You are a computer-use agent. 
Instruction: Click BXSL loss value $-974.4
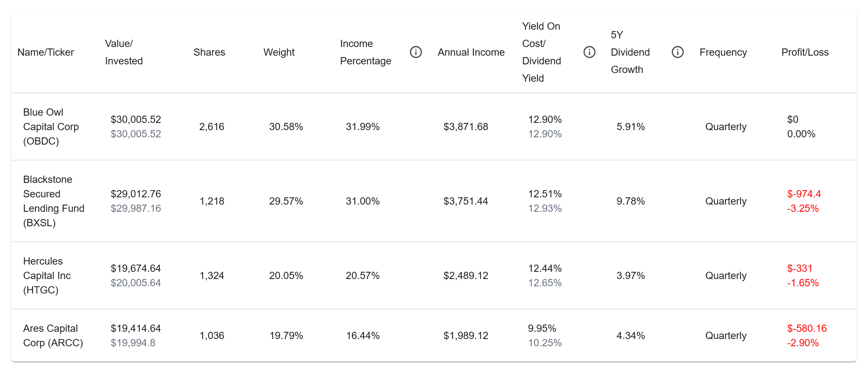tap(804, 194)
